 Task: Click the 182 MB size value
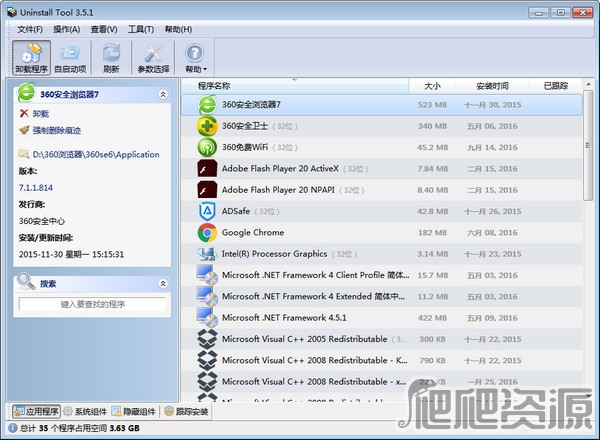pyautogui.click(x=432, y=233)
